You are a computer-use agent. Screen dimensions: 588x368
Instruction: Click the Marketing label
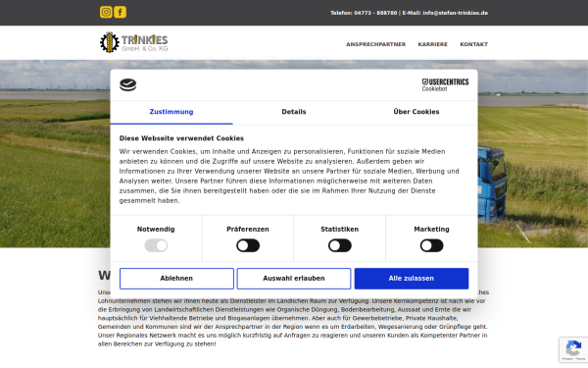[x=431, y=229]
